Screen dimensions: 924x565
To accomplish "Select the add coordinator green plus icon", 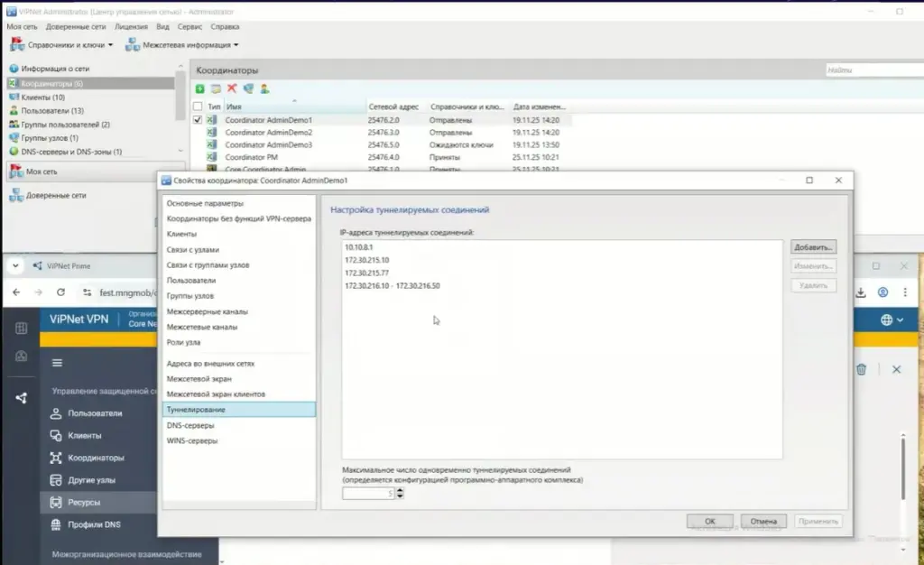I will pos(199,88).
